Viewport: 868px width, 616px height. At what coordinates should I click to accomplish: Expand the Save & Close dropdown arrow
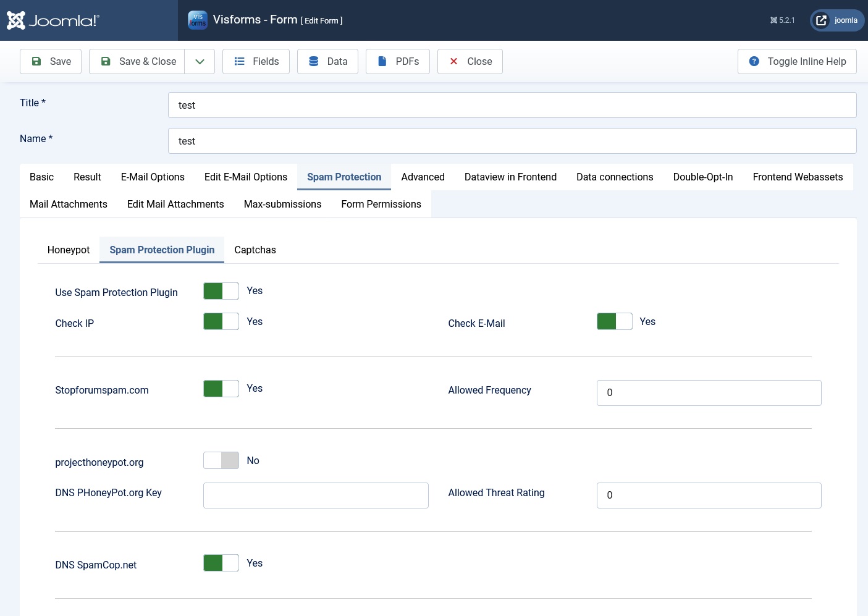point(200,61)
